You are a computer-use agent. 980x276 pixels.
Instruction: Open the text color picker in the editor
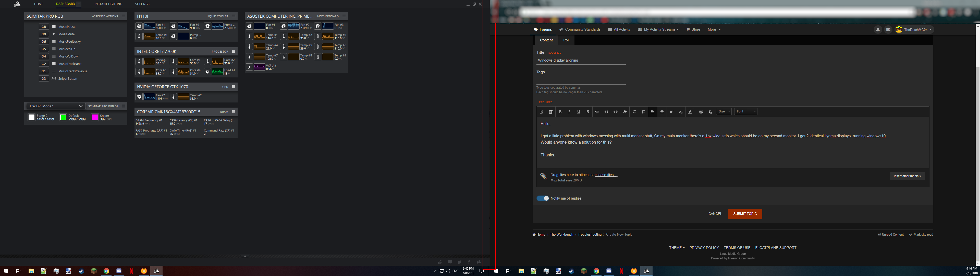(x=691, y=112)
